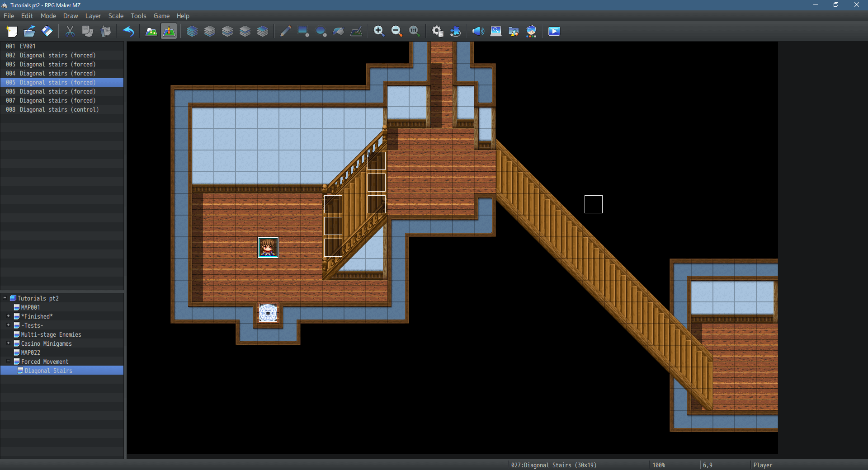Open the Game menu
868x470 pixels.
tap(161, 16)
